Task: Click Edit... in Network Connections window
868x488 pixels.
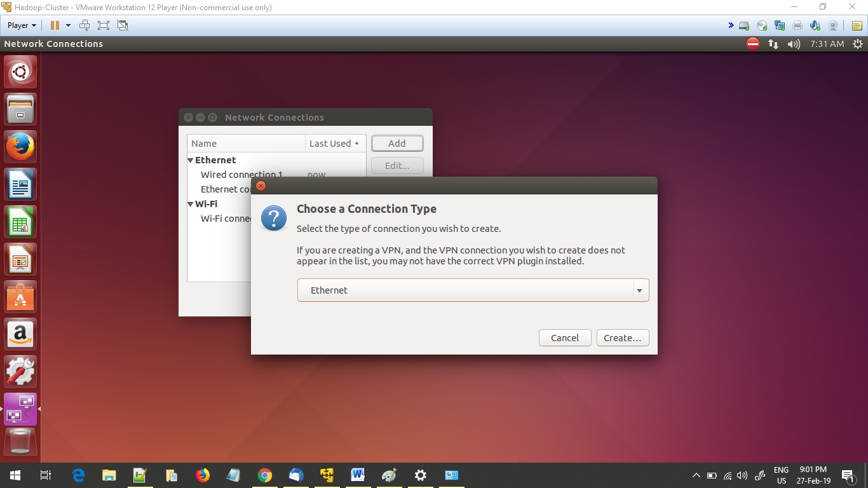Action: click(397, 166)
